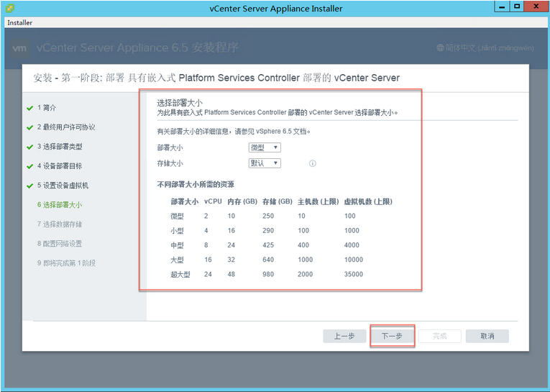Click the installer app icon in title bar
The width and height of the screenshot is (550, 392).
click(x=10, y=8)
